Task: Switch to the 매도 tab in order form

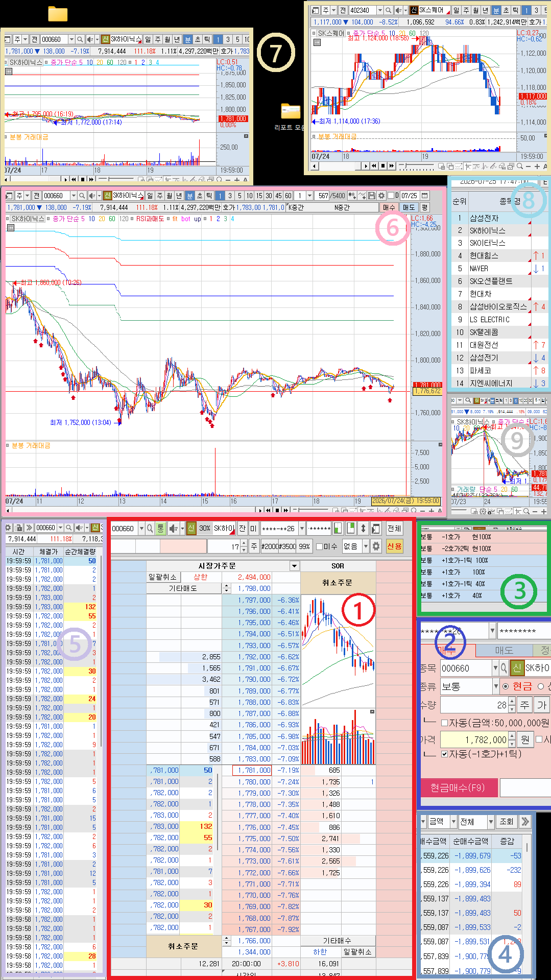Action: coord(504,651)
